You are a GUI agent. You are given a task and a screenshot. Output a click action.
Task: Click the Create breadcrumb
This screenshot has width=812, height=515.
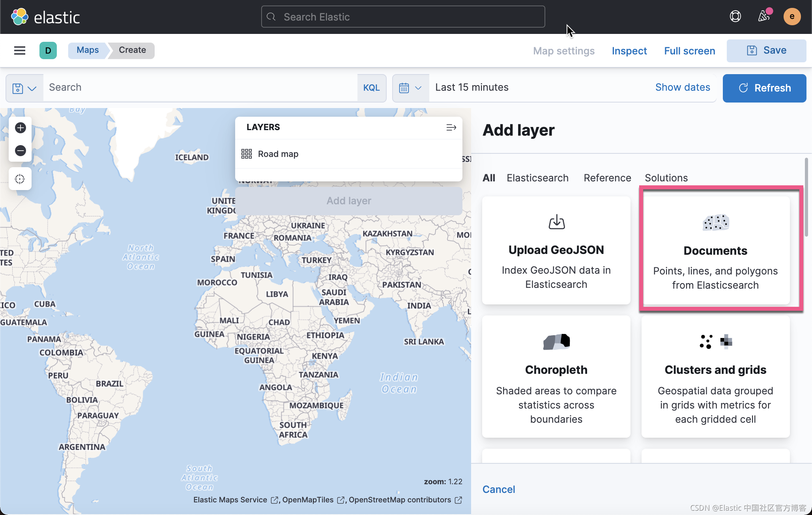pyautogui.click(x=132, y=50)
